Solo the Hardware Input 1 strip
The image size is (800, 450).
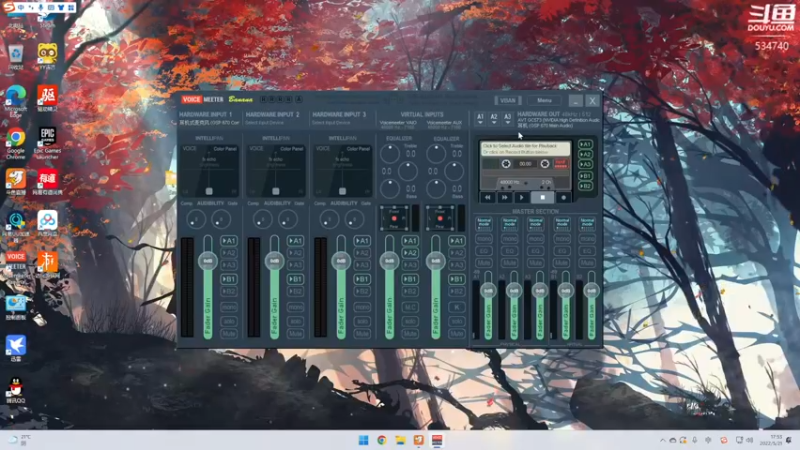pos(229,321)
